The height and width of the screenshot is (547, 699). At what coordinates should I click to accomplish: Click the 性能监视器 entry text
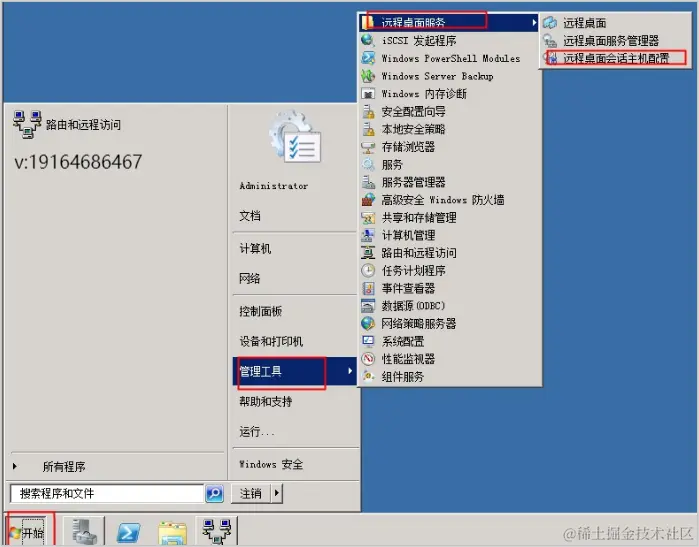pyautogui.click(x=408, y=359)
